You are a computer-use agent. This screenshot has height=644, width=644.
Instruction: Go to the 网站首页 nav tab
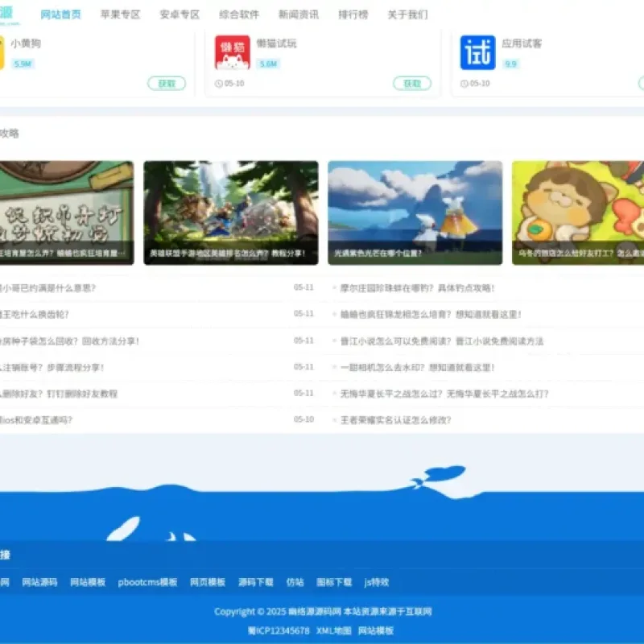(x=61, y=14)
